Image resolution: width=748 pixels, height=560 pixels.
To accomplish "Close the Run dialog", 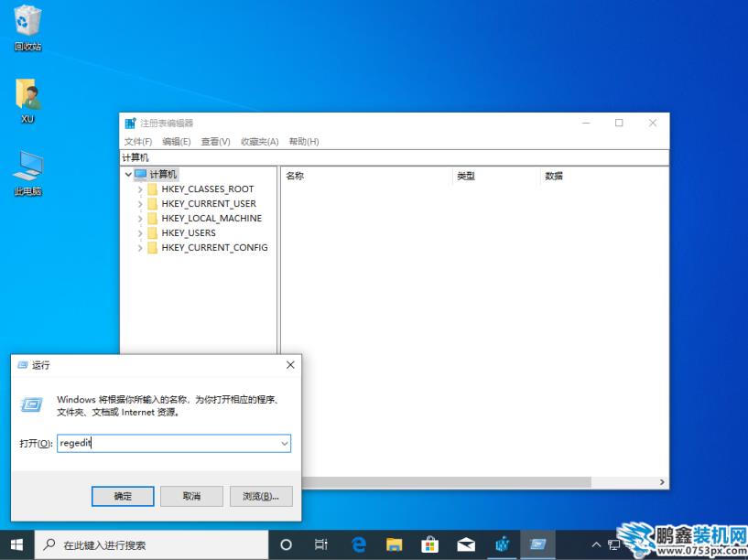I will pos(290,365).
